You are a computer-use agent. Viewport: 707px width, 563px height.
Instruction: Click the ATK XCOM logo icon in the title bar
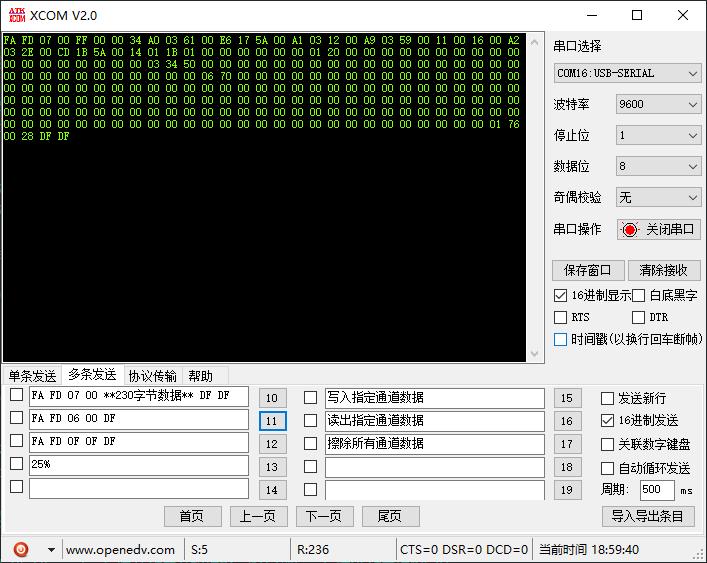(x=17, y=15)
